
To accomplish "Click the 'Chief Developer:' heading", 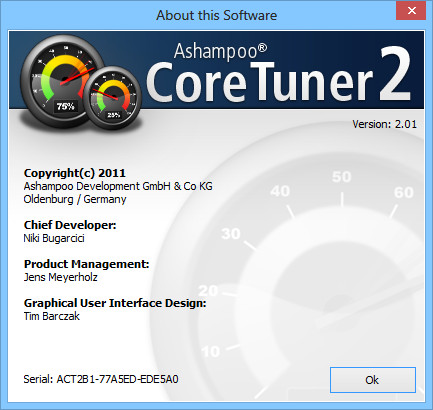I will (70, 225).
